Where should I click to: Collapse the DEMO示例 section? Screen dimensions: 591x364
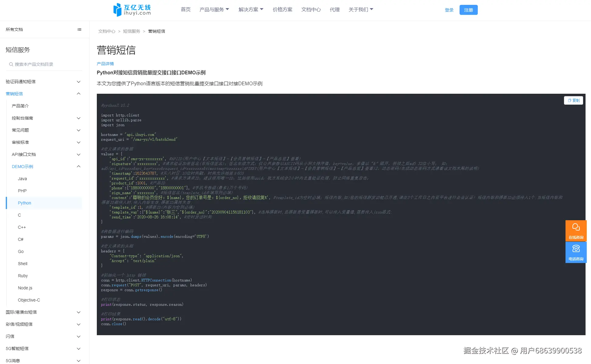[79, 166]
